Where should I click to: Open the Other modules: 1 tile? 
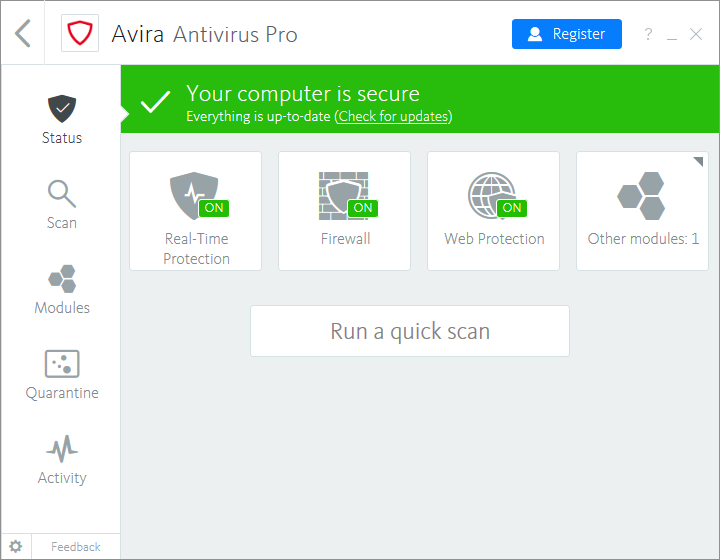click(642, 211)
